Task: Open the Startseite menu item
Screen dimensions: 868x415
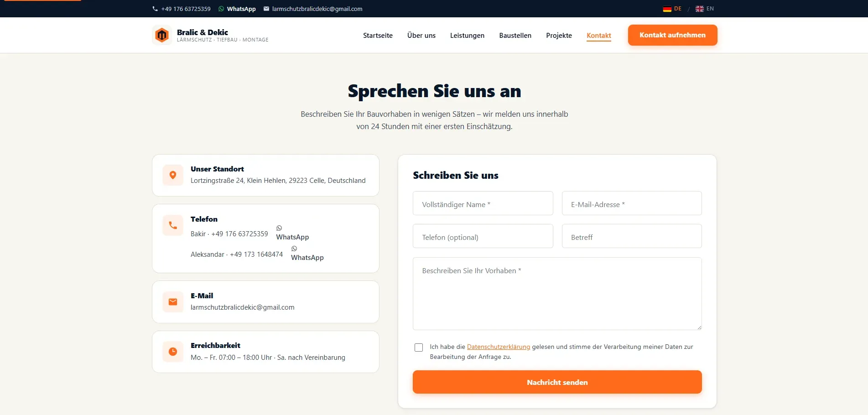Action: (378, 36)
